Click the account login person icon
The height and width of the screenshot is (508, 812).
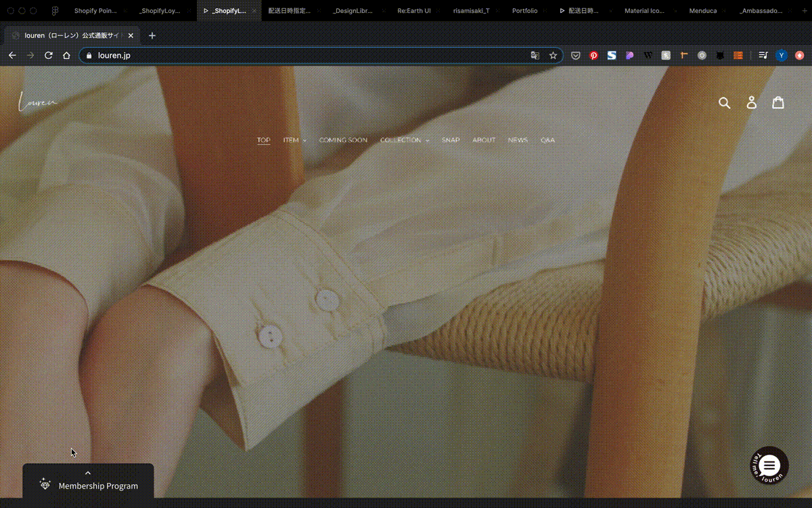(751, 103)
